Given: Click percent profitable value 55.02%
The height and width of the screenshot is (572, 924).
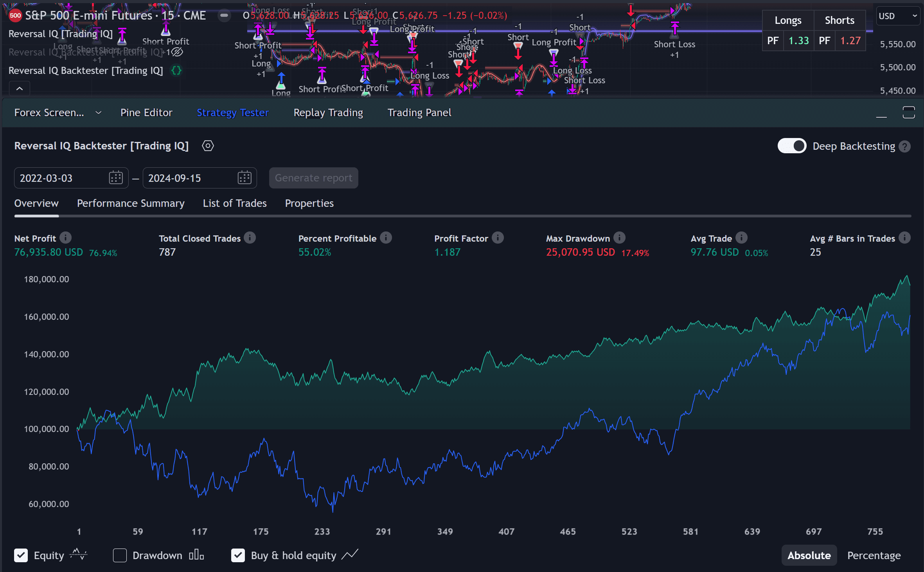Looking at the screenshot, I should (x=315, y=252).
